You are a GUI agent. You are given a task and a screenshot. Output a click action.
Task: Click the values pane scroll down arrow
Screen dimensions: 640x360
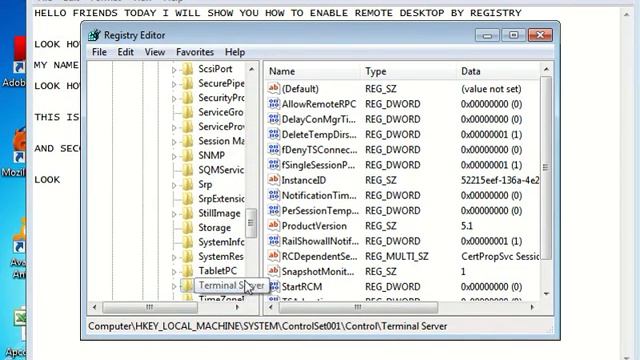click(x=546, y=294)
